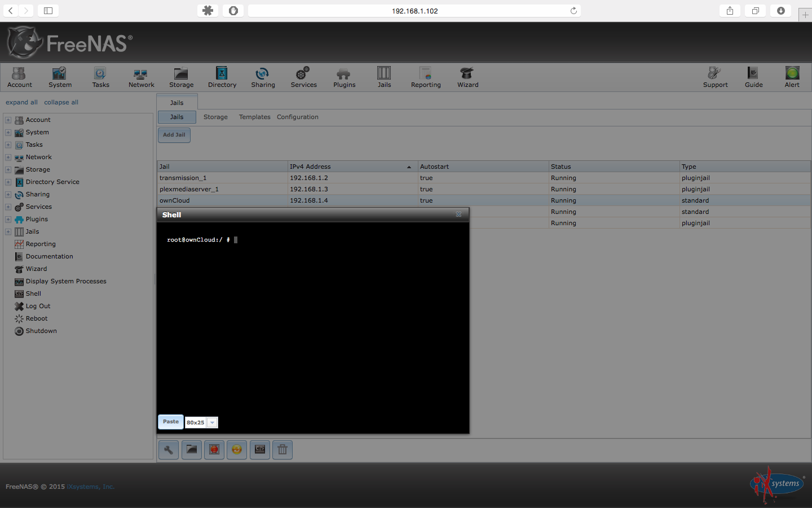This screenshot has width=812, height=508.
Task: Expand the Account tree node
Action: (8, 120)
